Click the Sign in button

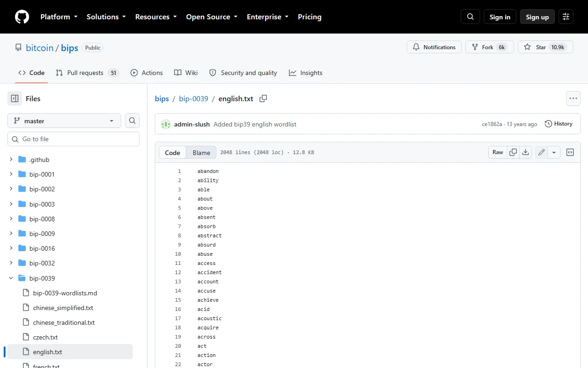click(x=500, y=17)
